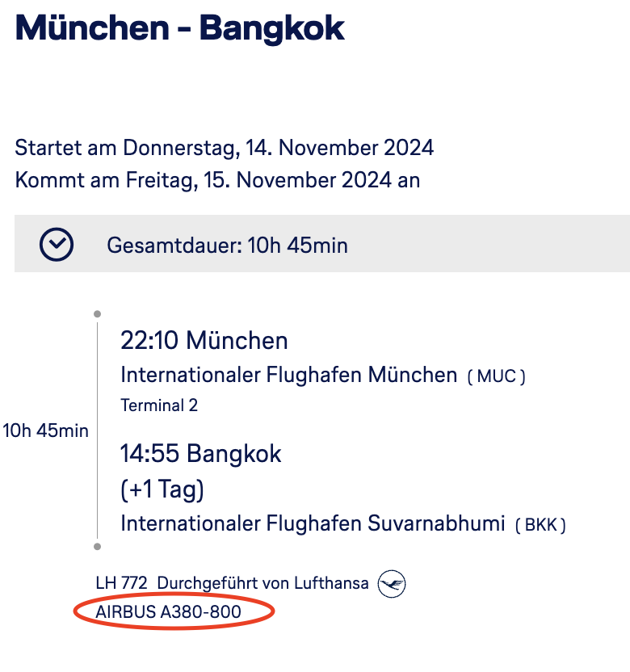Screen dimensions: 630x672
Task: Click the circled AIRBUS A380-800 aircraft type
Action: coord(168,612)
